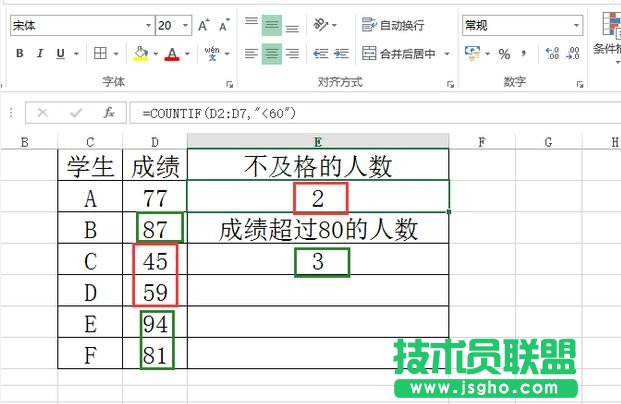The image size is (621, 404).
Task: Open 对齐方式 group dialog launcher
Action: 450,84
